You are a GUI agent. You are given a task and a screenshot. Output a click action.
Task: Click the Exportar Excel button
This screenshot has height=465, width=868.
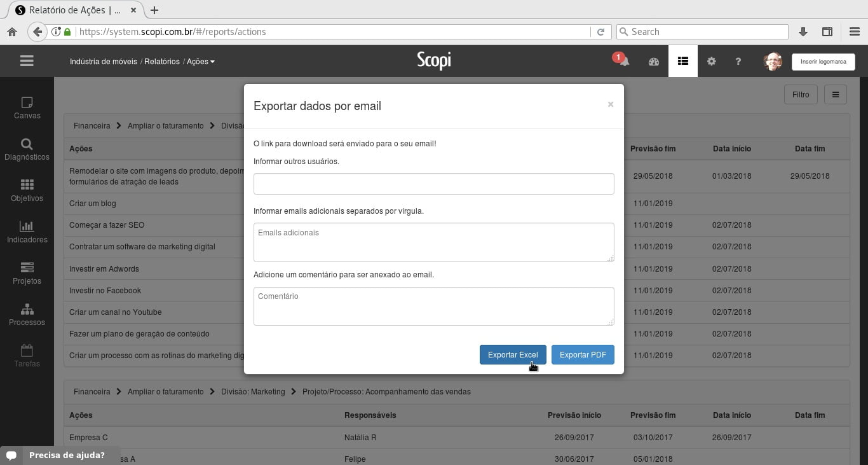coord(512,355)
